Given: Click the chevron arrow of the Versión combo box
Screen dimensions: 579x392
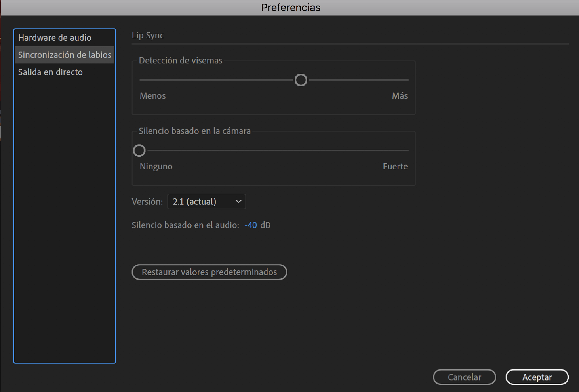Looking at the screenshot, I should coord(238,202).
